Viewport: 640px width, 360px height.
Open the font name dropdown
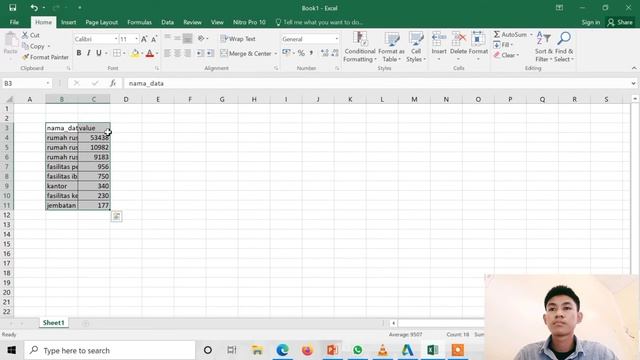[116, 39]
